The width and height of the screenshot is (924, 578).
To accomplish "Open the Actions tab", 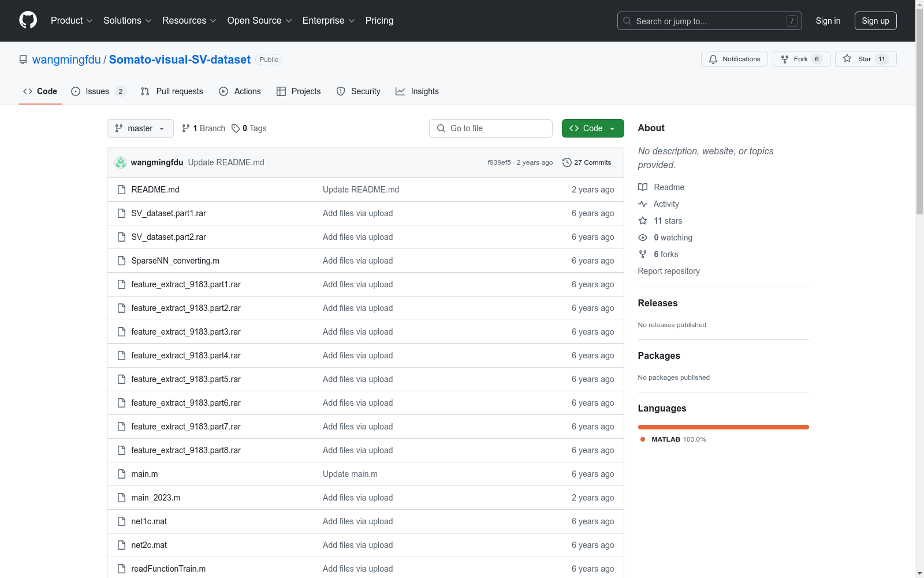I will [240, 91].
